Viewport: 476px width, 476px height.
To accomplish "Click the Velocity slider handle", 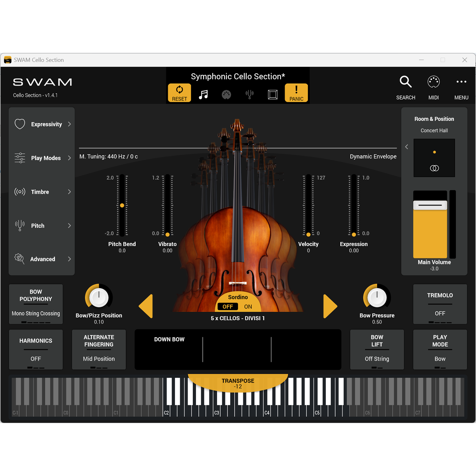I will pyautogui.click(x=308, y=234).
